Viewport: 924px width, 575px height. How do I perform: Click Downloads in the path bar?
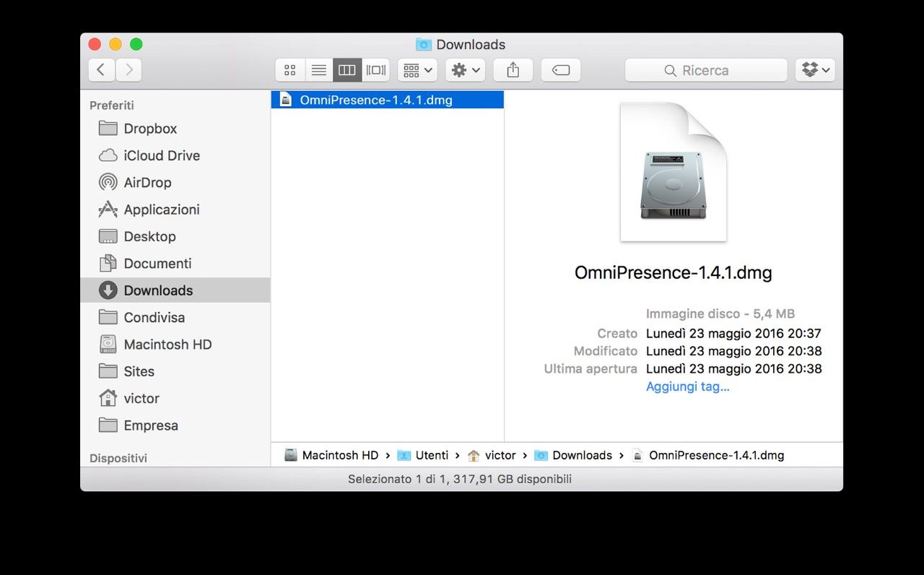[573, 455]
